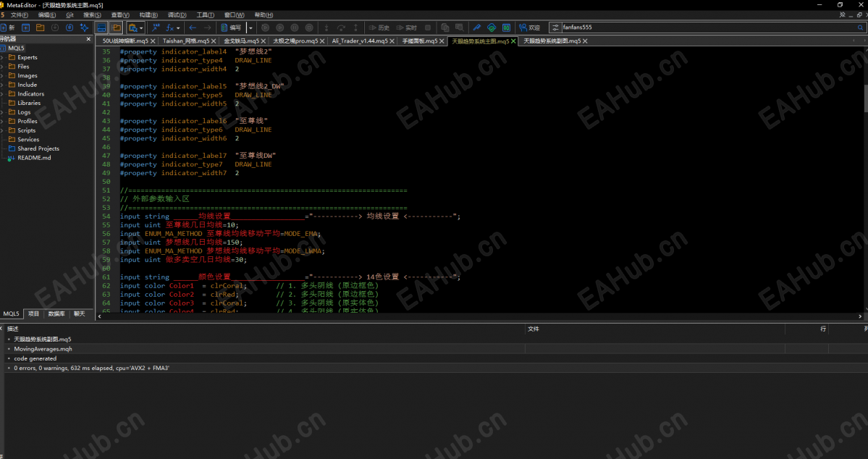This screenshot has height=459, width=868.
Task: Open README.md in the navigator tree
Action: (x=34, y=158)
